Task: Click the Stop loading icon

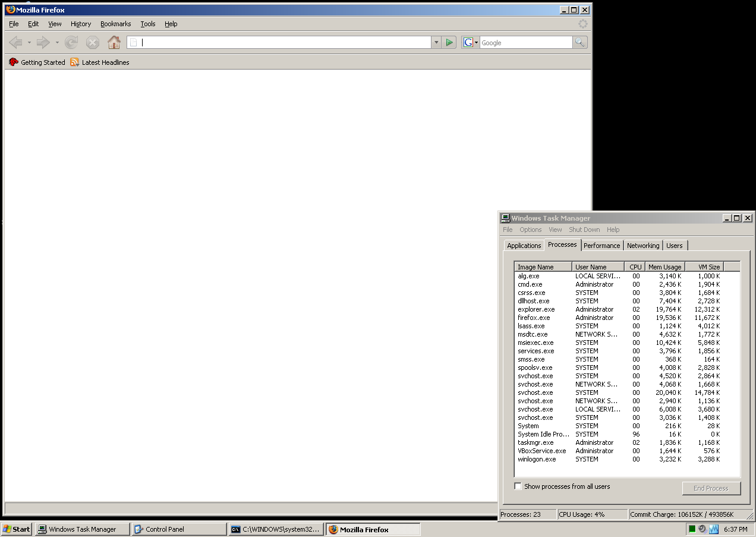Action: (x=93, y=42)
